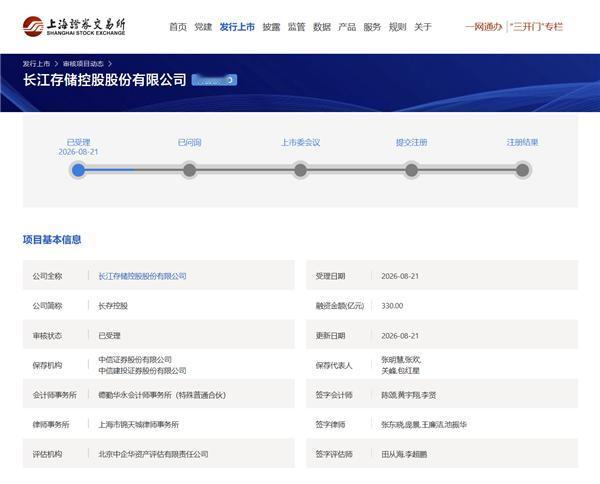
Task: Click the 德勤华永会计师事务所 accounting firm value
Action: tap(162, 395)
